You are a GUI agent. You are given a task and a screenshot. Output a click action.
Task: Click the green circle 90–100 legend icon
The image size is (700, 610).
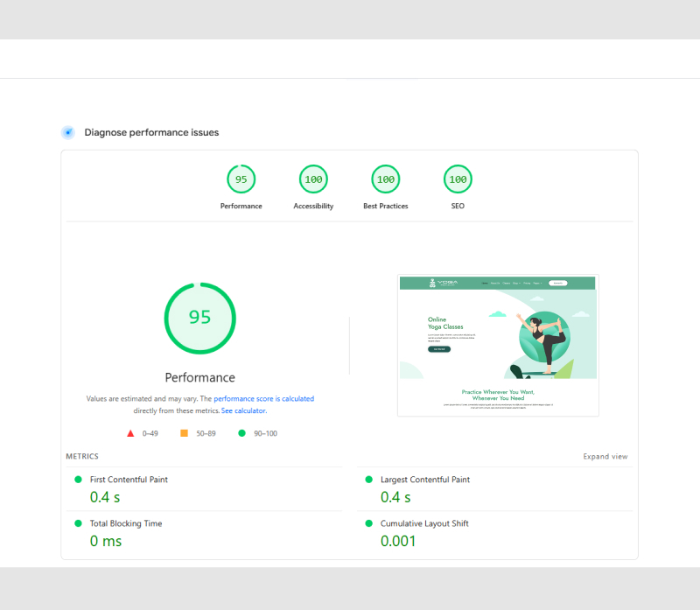coord(241,433)
